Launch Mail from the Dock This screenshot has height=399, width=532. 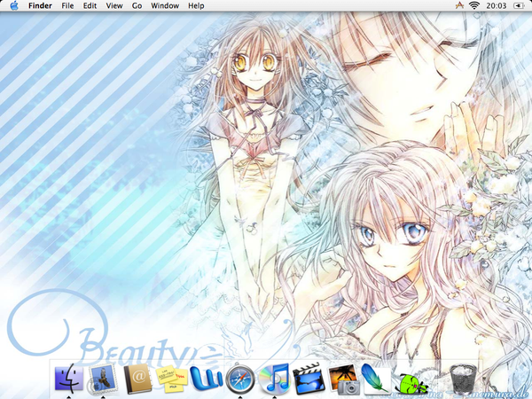point(103,378)
